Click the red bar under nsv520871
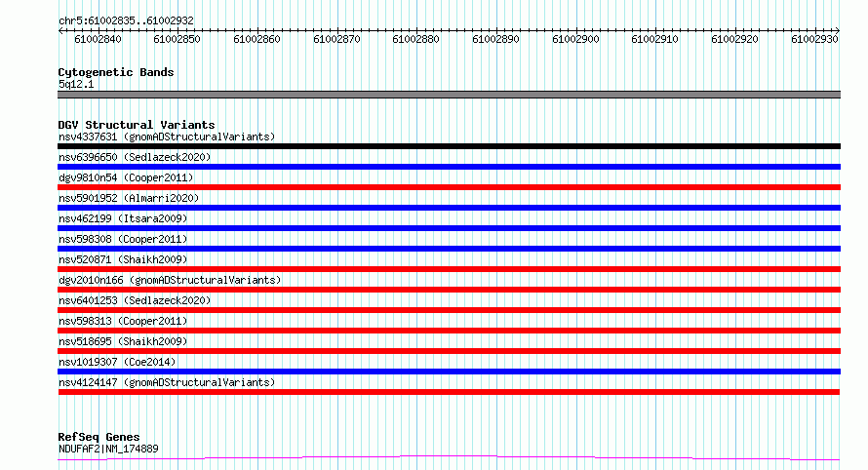This screenshot has height=470, width=868. pyautogui.click(x=449, y=269)
